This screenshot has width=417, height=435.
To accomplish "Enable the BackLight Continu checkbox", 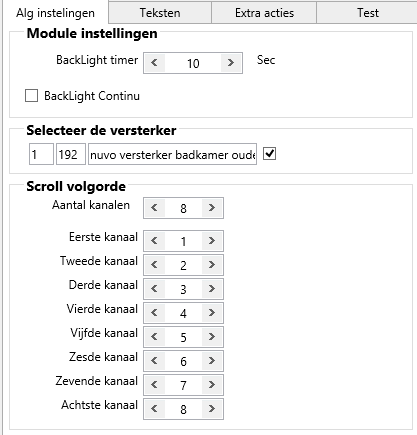I will pos(32,96).
